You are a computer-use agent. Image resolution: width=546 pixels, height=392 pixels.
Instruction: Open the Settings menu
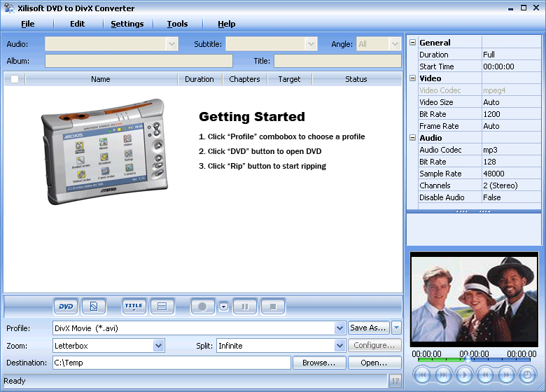point(127,24)
